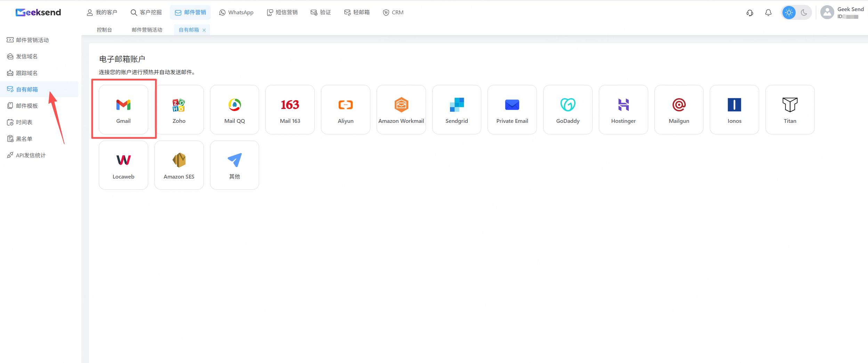Screen dimensions: 868x363
Task: Click the user avatar icon
Action: [x=827, y=13]
